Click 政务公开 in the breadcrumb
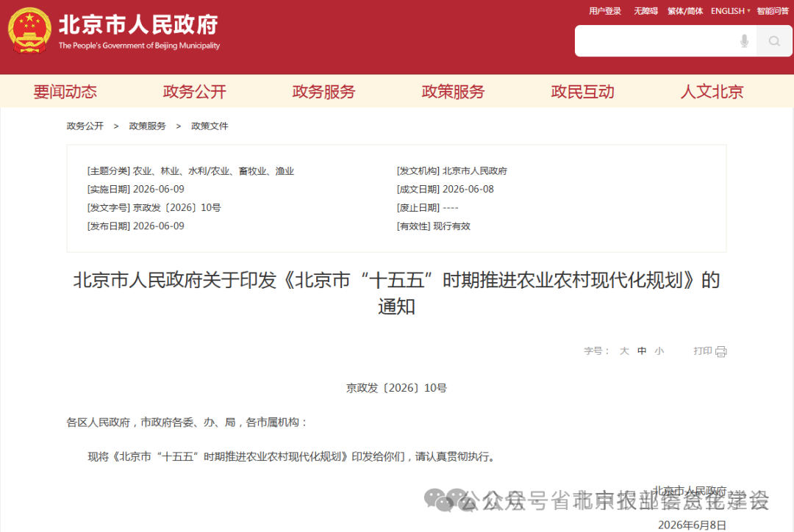Screen dimensions: 794x532 pos(85,126)
